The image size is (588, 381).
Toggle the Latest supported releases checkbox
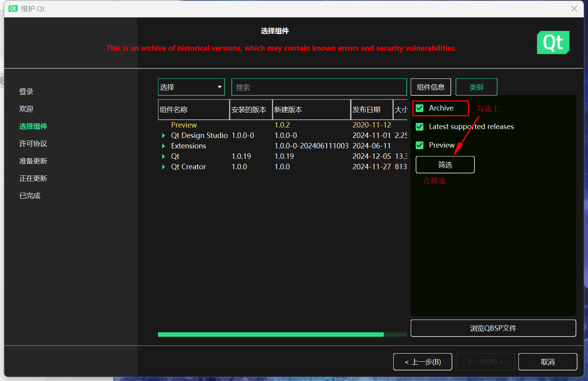420,127
